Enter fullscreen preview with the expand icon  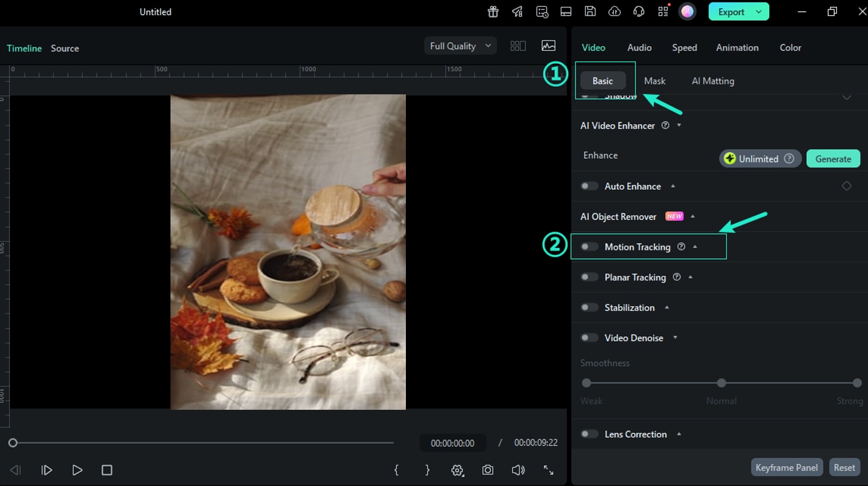(548, 470)
